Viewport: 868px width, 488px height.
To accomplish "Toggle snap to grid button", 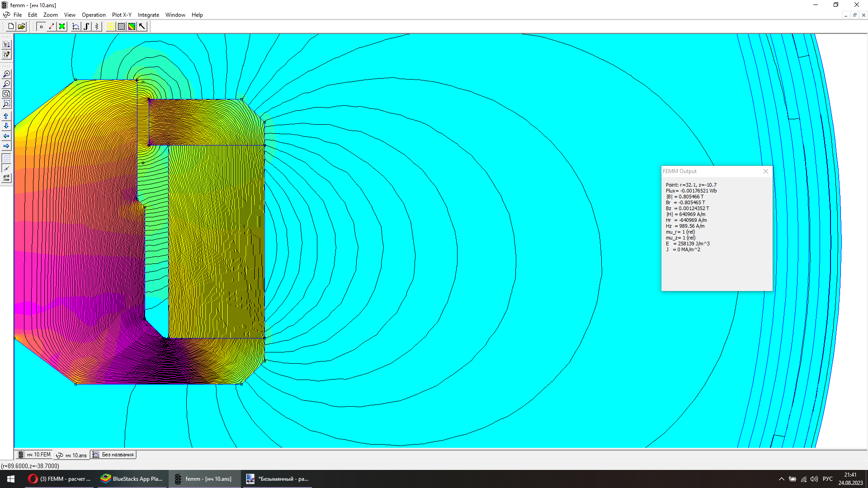I will (6, 168).
